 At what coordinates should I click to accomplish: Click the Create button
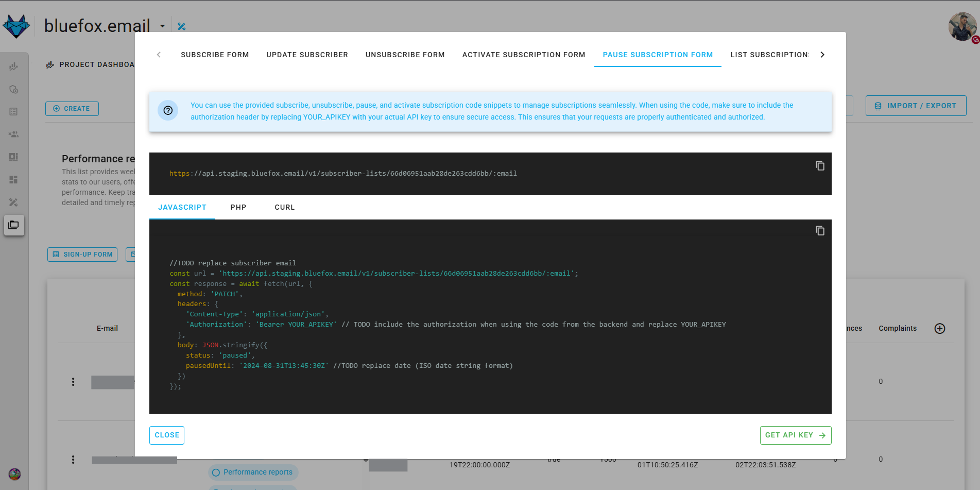point(72,109)
